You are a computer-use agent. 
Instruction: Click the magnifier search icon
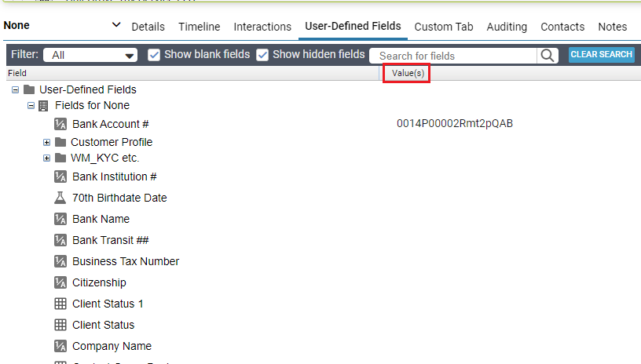point(548,55)
